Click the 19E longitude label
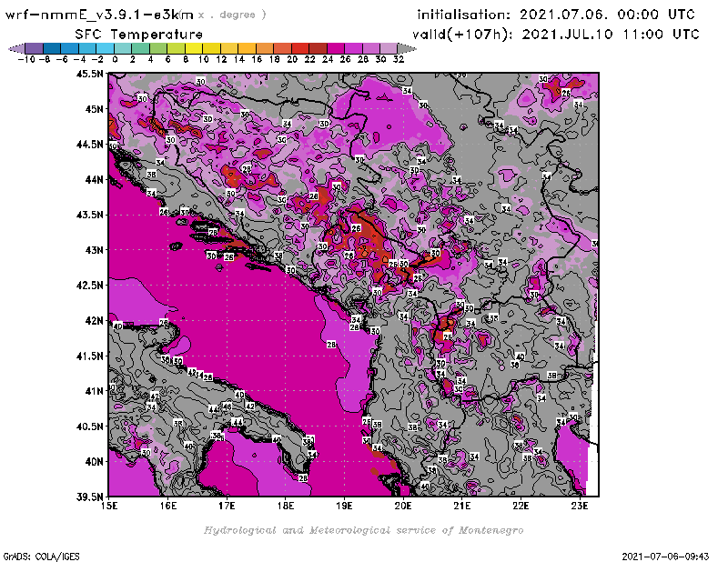Viewport: 728px width, 562px height. pyautogui.click(x=344, y=506)
